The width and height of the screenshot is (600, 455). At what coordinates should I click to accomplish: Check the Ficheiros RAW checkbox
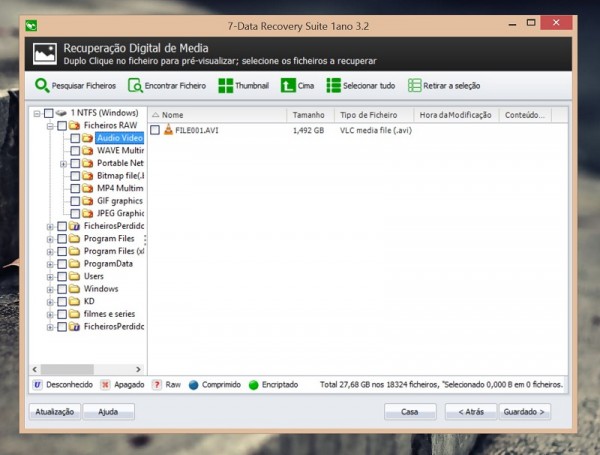62,126
